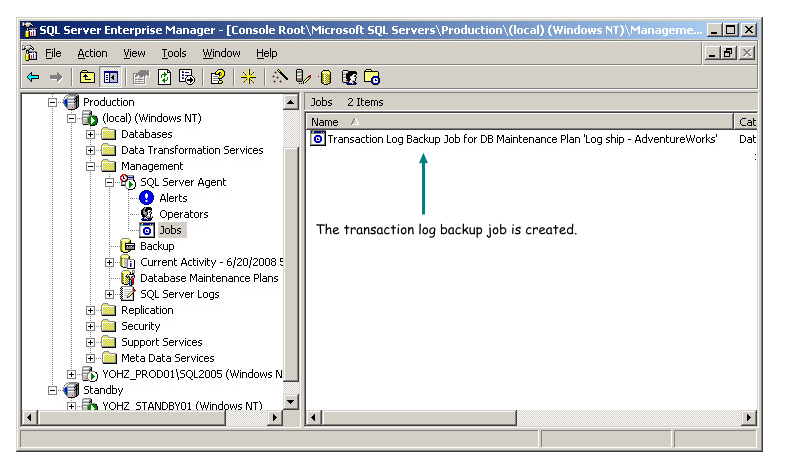Select the Operators node icon

click(147, 214)
